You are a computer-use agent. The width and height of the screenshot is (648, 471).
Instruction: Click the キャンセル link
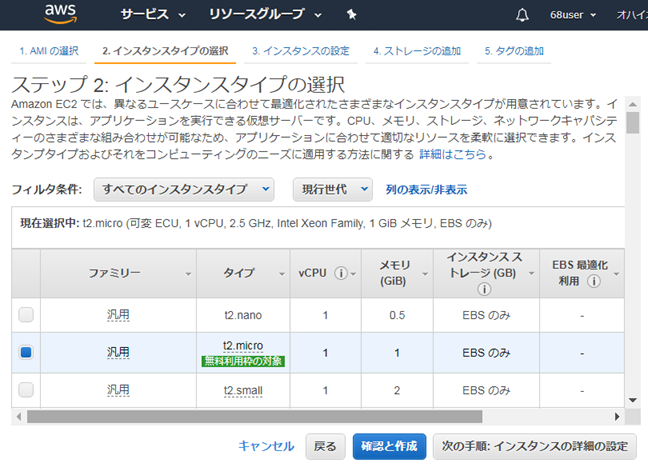(266, 446)
